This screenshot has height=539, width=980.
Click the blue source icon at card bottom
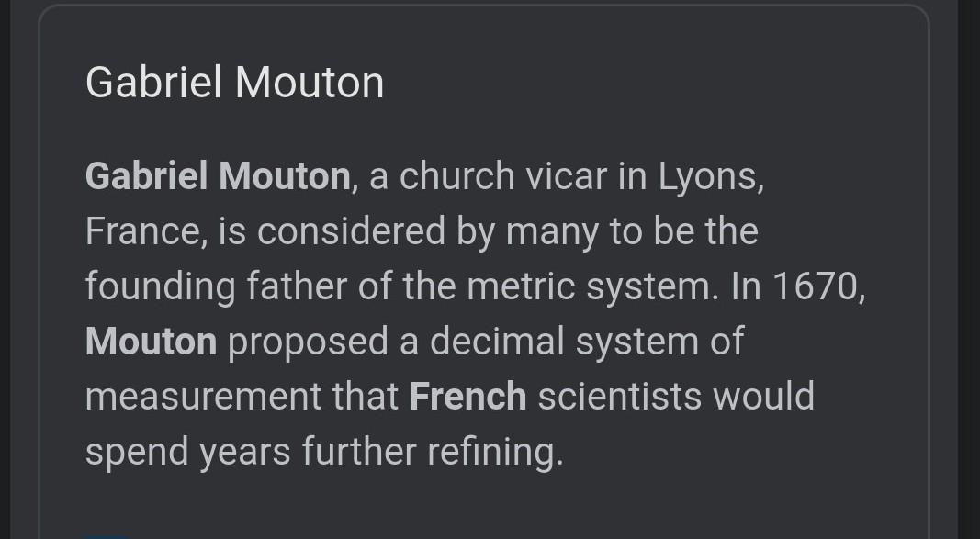point(109,536)
